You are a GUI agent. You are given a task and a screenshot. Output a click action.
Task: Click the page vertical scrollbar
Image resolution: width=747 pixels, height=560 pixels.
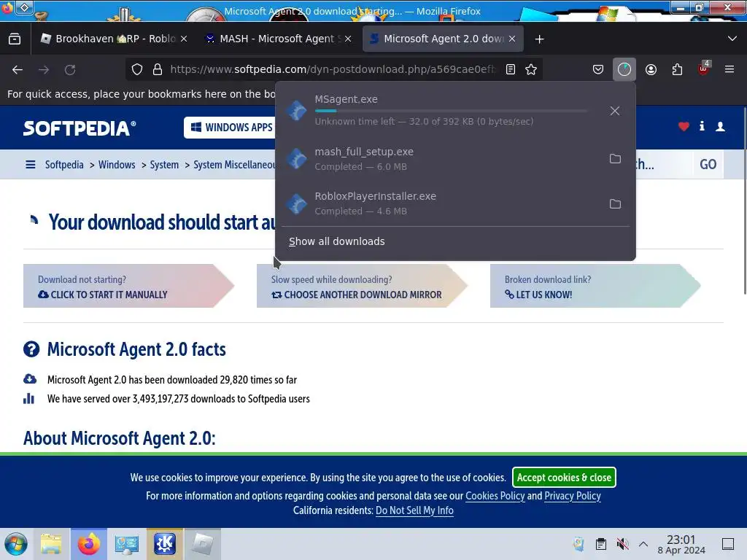(744, 200)
